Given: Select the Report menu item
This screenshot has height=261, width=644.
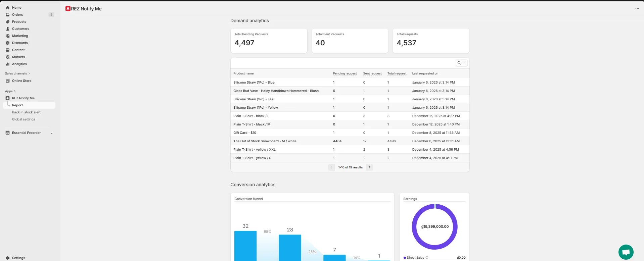Looking at the screenshot, I should click(29, 105).
